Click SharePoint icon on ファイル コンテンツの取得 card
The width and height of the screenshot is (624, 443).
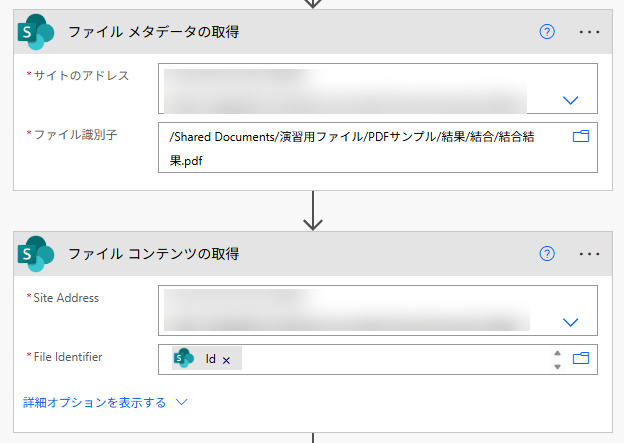[x=36, y=254]
